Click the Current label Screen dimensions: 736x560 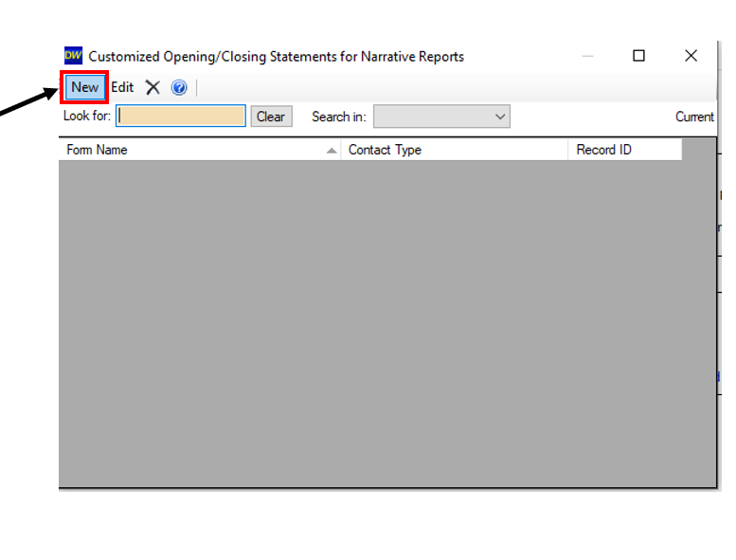click(694, 117)
